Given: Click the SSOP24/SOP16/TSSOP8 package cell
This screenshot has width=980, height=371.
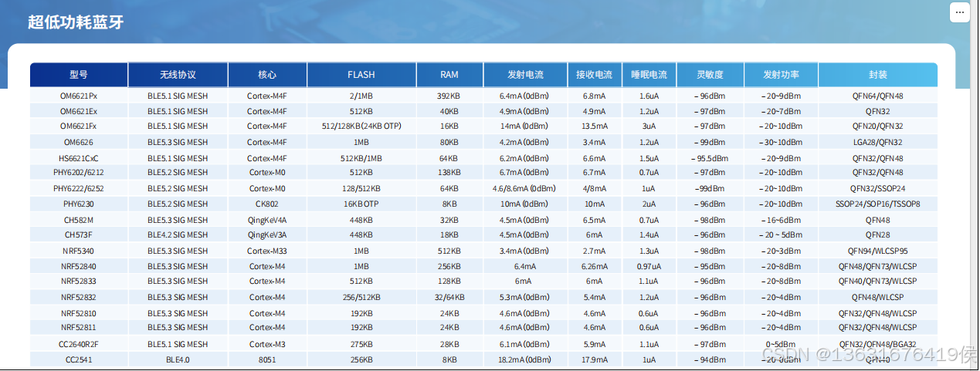Looking at the screenshot, I should [x=877, y=204].
